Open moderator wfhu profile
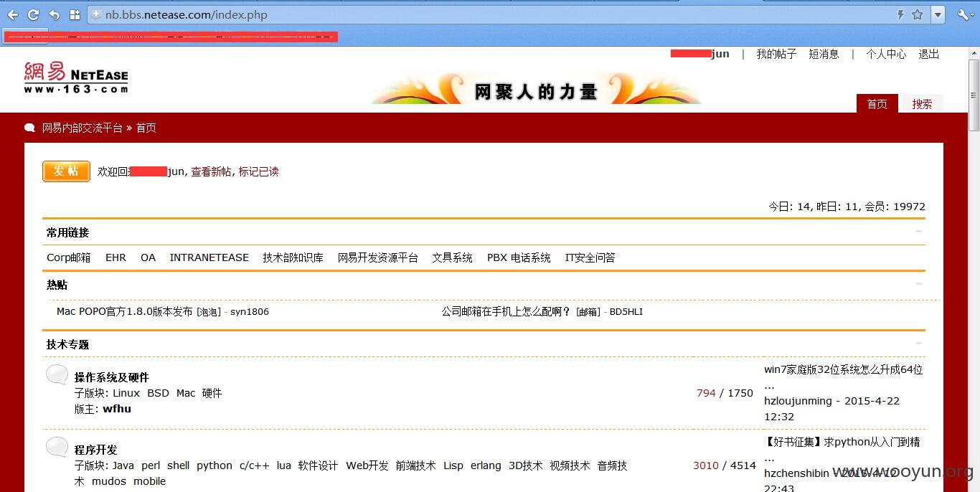 tap(117, 409)
